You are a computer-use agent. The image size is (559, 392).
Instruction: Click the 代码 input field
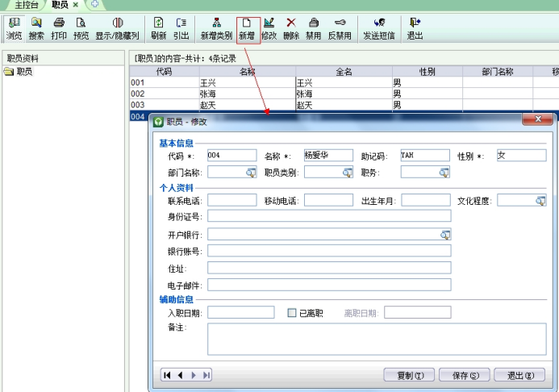pyautogui.click(x=232, y=156)
